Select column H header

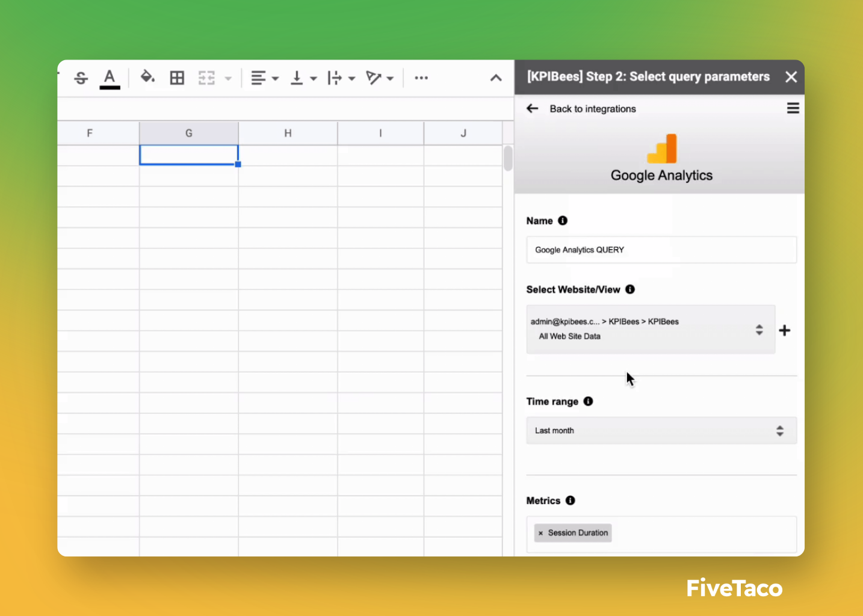click(288, 133)
